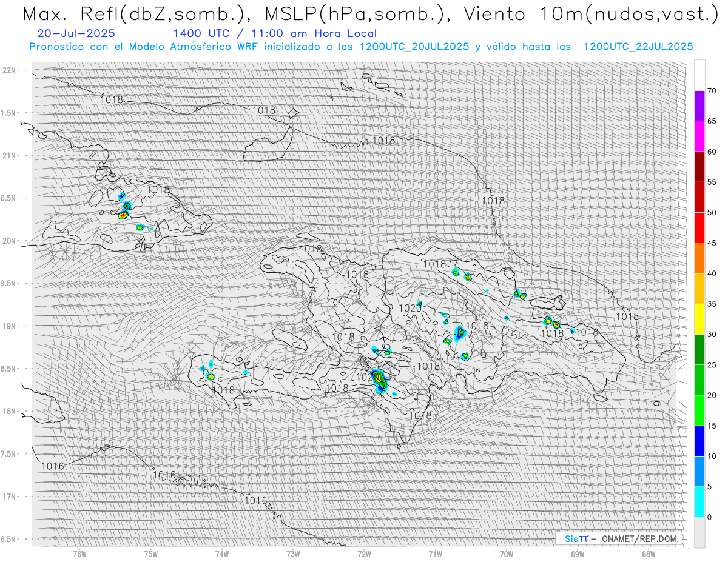Click the '17N' latitude label

(x=10, y=497)
